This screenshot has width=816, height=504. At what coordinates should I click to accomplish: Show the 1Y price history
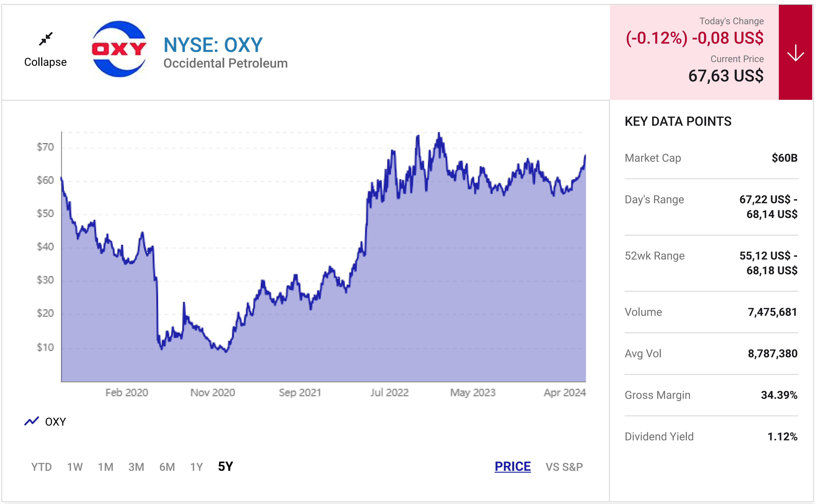(x=196, y=467)
